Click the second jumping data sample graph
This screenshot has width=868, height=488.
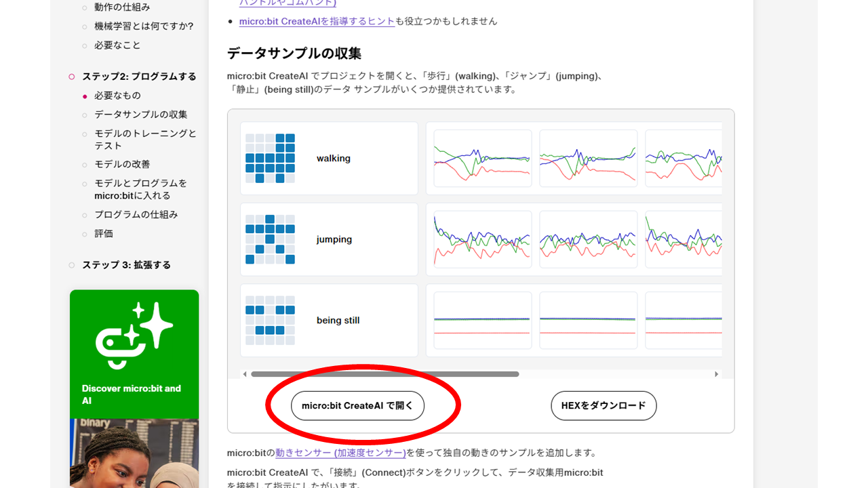click(589, 239)
